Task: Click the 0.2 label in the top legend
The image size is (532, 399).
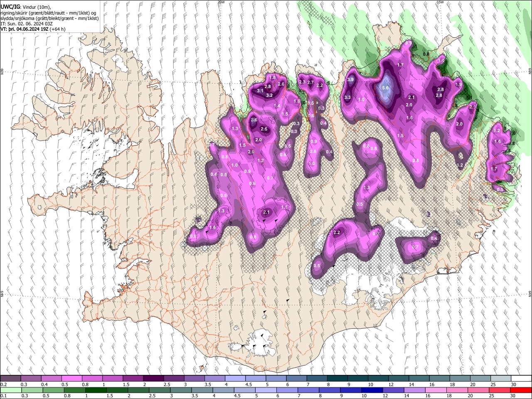Action: 3,384
